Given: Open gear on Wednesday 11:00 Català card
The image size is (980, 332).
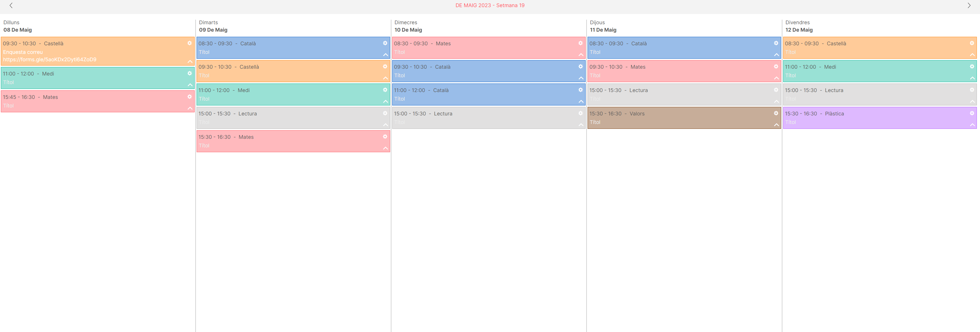Looking at the screenshot, I should (580, 90).
